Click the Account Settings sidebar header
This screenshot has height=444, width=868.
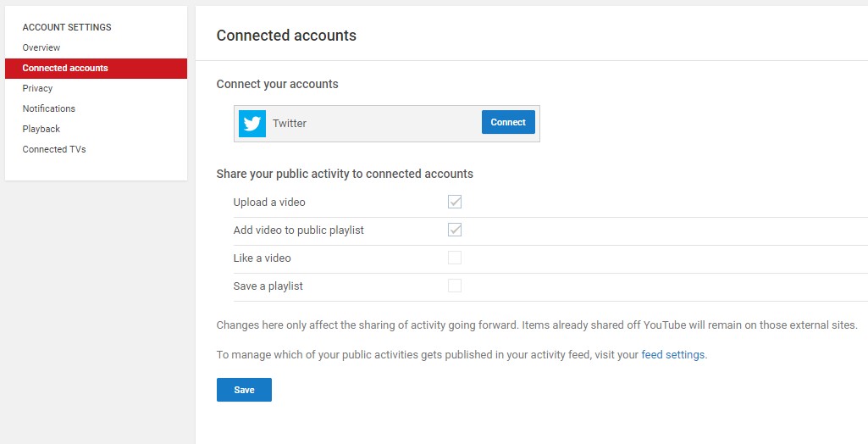point(67,27)
